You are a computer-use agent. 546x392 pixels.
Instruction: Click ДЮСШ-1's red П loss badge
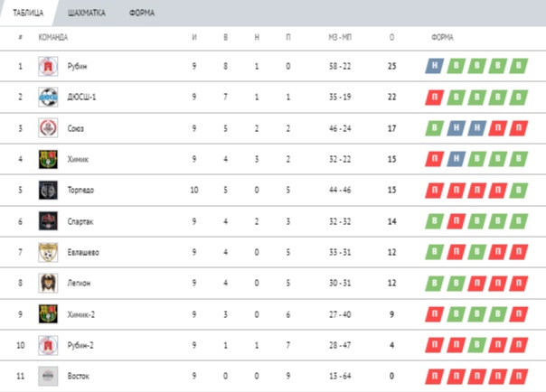click(435, 97)
